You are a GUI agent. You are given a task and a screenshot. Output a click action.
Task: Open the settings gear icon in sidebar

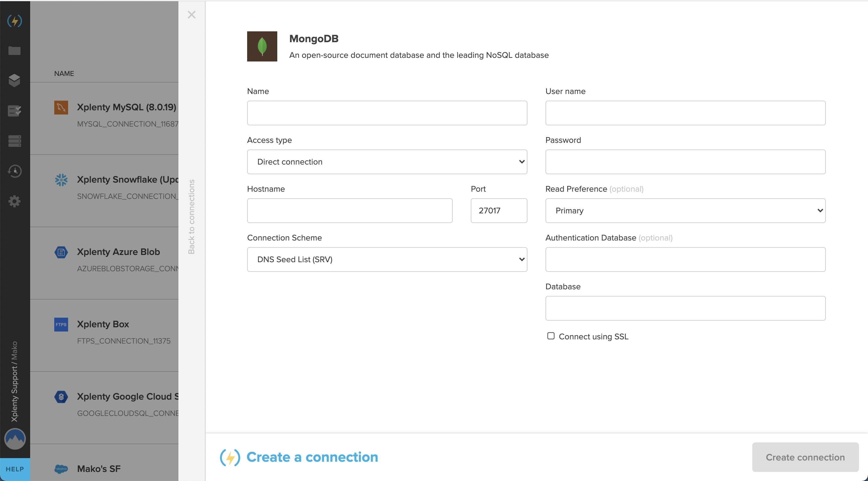(x=14, y=201)
